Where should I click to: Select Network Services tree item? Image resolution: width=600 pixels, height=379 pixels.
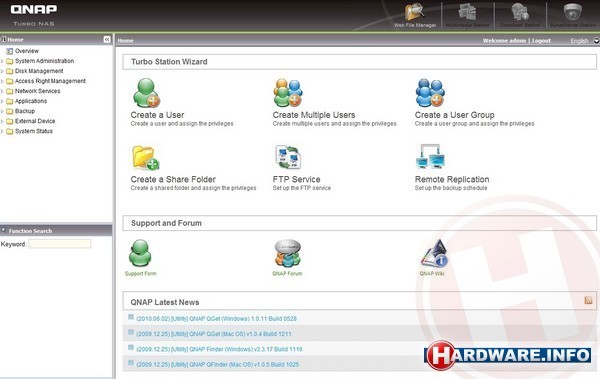[38, 91]
